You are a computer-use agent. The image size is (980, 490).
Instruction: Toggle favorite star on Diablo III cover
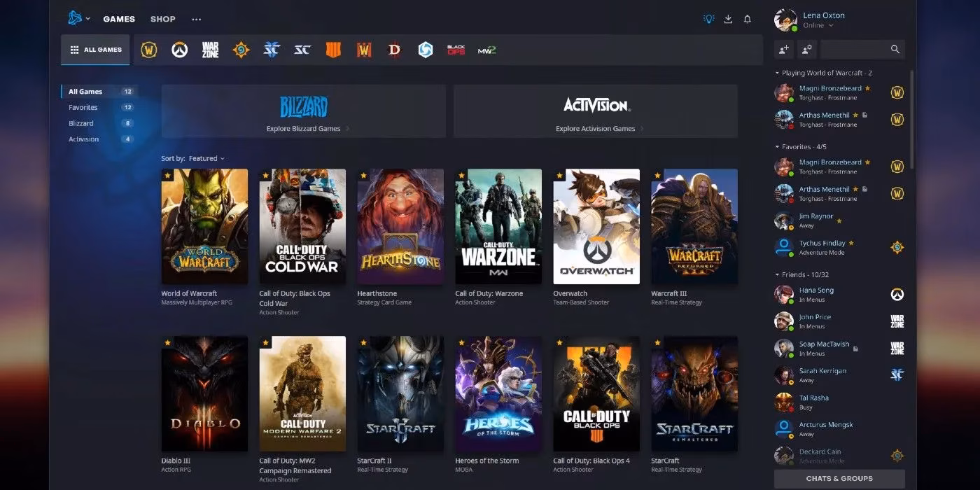pyautogui.click(x=167, y=343)
